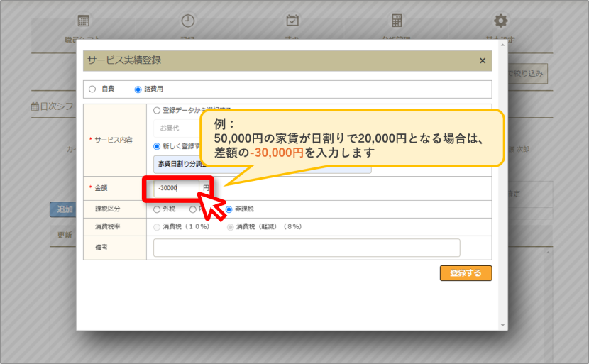The width and height of the screenshot is (589, 364).
Task: Select 消費税（10%）rate radio
Action: click(x=157, y=227)
